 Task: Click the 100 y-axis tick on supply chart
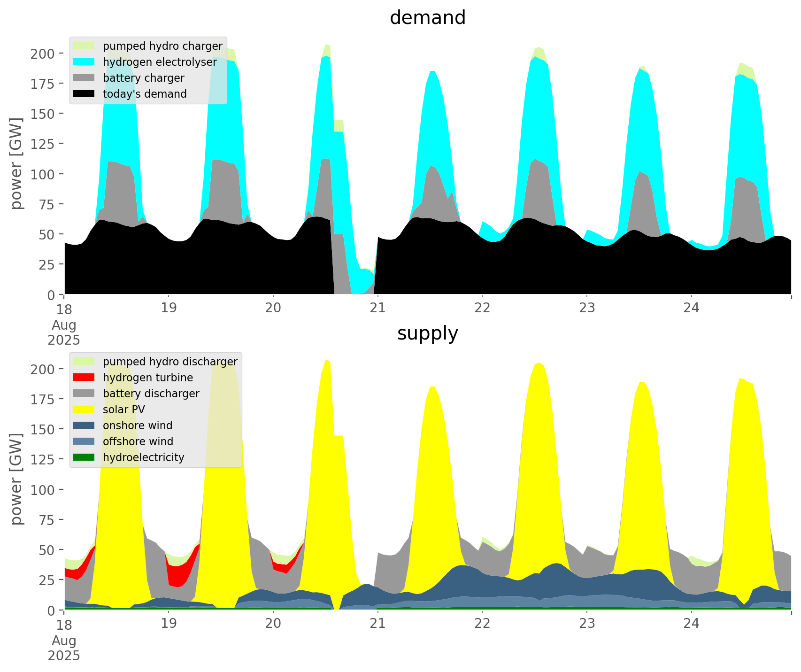point(43,490)
